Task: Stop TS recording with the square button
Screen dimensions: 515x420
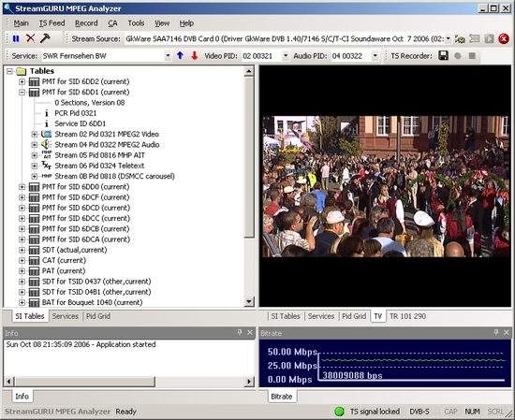Action: pos(472,56)
